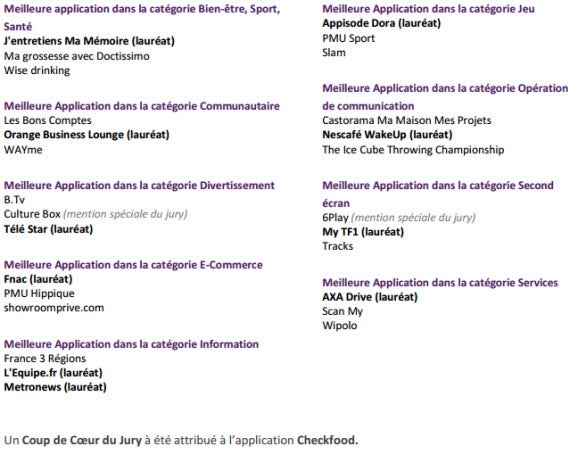Click the E-Commerce category heading
Screen dimensions: 568x451
[x=133, y=264]
